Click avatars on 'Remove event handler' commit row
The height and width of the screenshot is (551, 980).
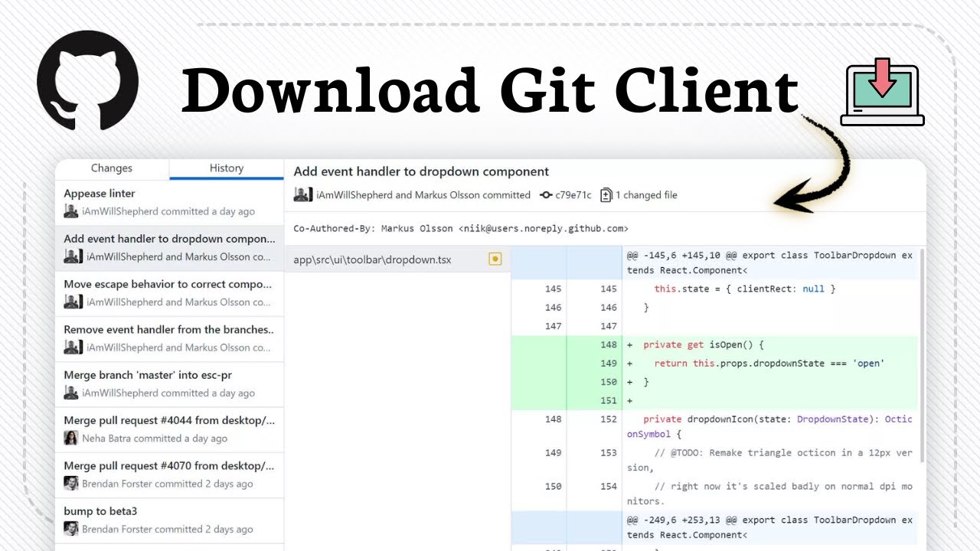coord(73,347)
